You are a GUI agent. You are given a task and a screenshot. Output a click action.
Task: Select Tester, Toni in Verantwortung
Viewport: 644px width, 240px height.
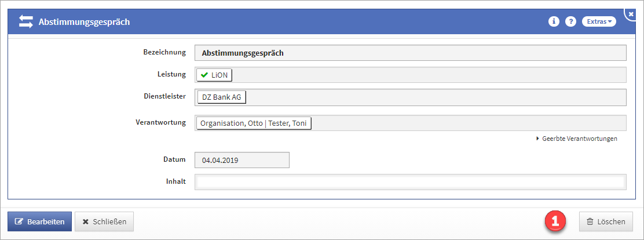[287, 123]
